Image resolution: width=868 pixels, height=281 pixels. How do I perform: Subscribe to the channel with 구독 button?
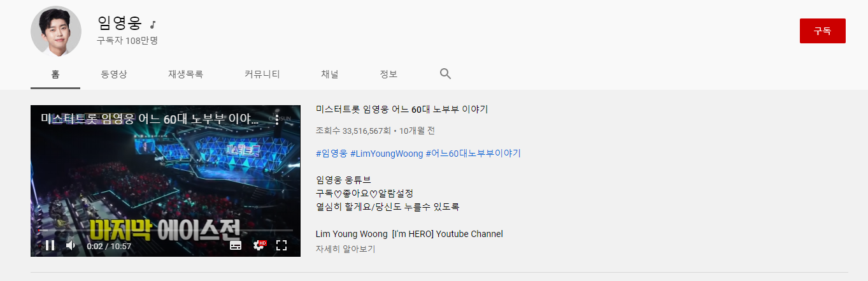[822, 31]
